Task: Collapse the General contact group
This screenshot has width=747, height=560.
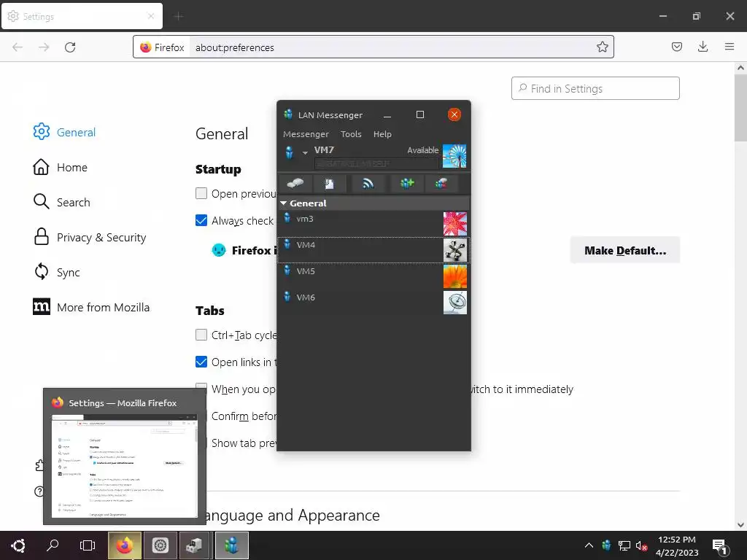Action: coord(284,203)
